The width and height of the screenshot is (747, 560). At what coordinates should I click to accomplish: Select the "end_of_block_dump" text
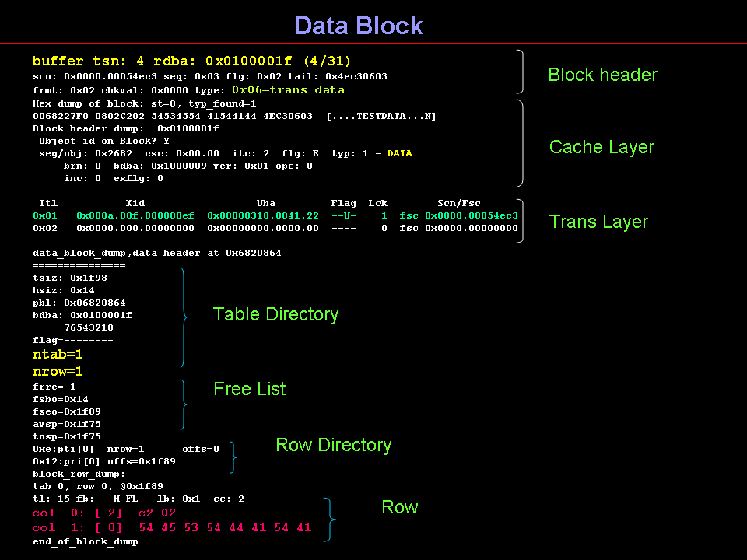tap(85, 541)
